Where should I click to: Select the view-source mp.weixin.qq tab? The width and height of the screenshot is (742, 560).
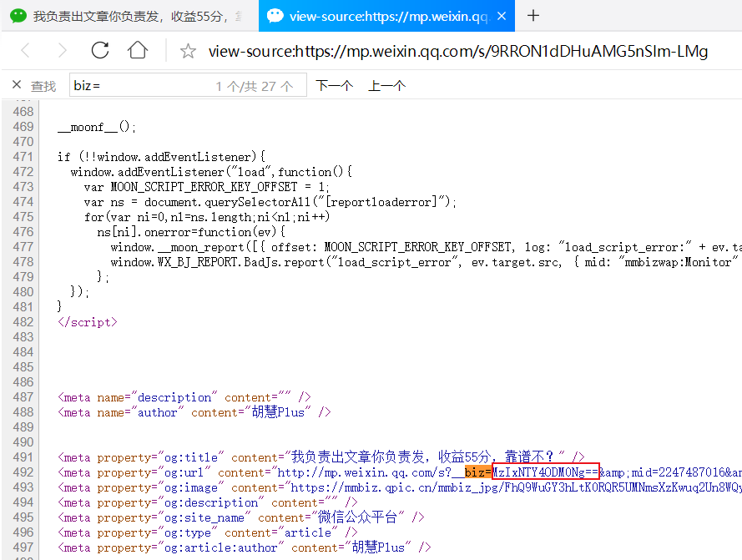386,16
